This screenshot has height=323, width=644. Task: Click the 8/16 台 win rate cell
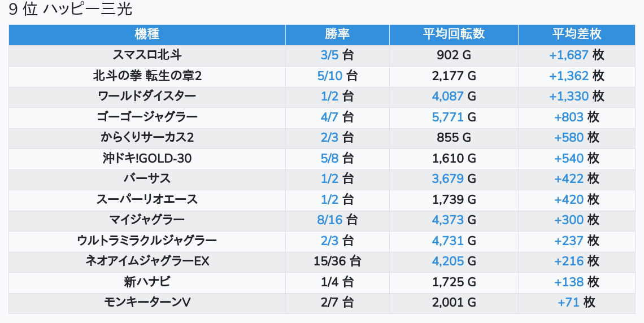(337, 220)
